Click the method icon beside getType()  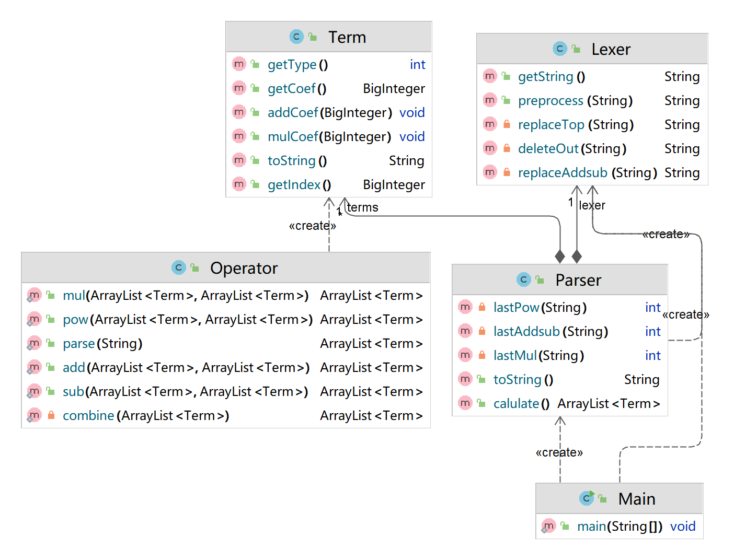tap(239, 64)
